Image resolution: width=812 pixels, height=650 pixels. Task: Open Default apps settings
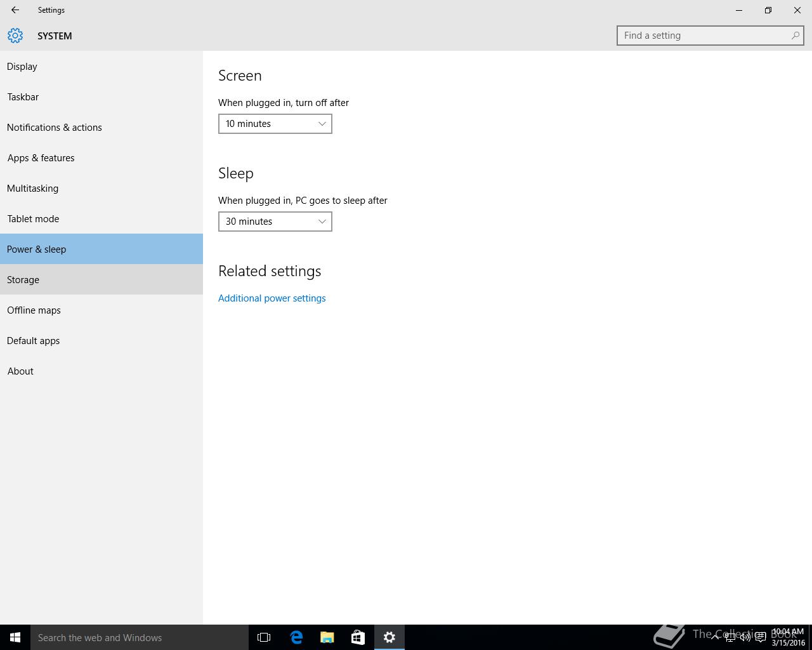pyautogui.click(x=101, y=340)
